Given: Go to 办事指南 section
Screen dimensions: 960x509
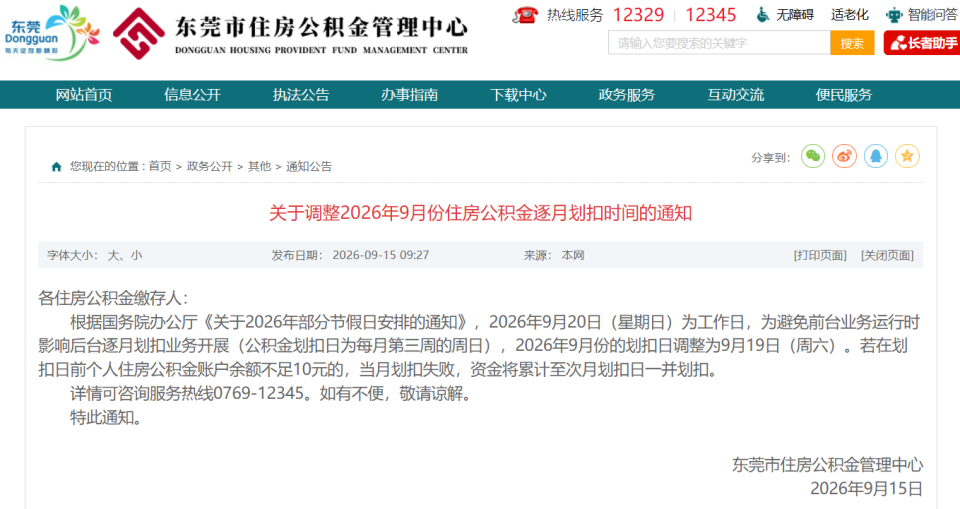Looking at the screenshot, I should click(x=410, y=95).
